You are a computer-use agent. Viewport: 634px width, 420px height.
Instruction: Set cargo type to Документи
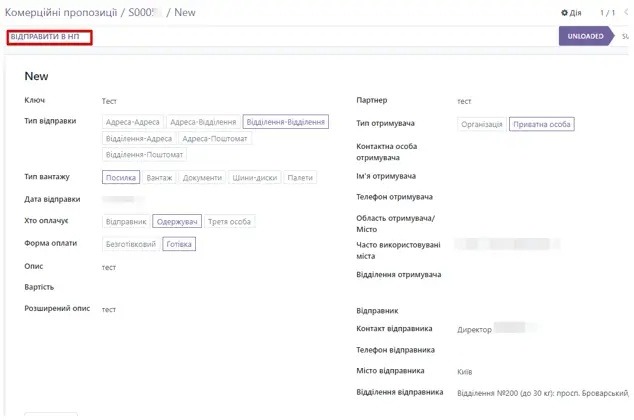pos(202,177)
